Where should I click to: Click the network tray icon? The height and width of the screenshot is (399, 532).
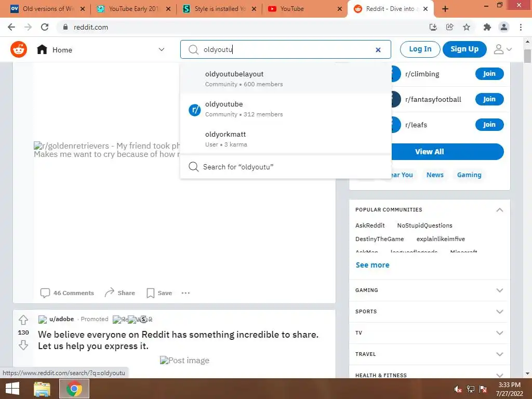(471, 389)
